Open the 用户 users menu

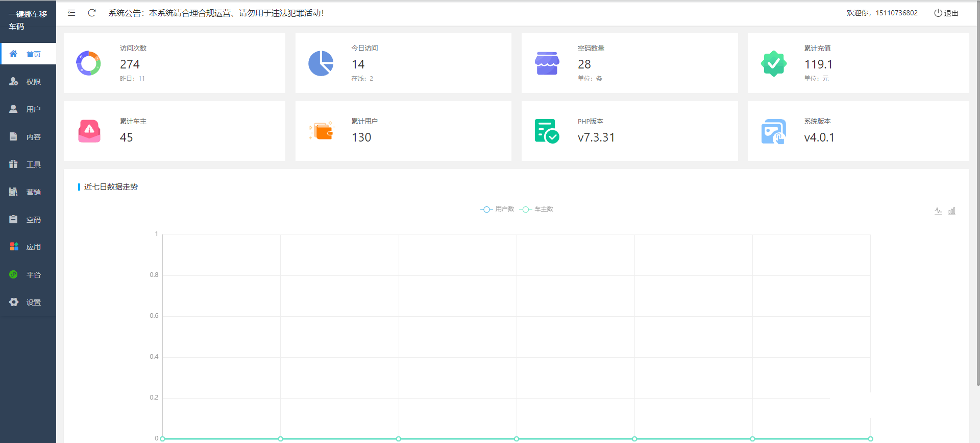point(28,109)
